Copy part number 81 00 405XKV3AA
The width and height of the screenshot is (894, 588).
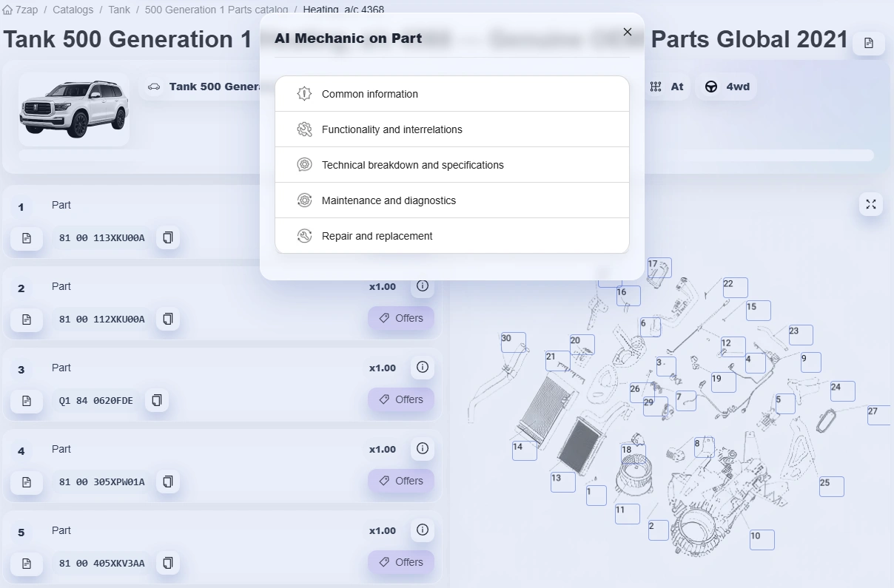(168, 563)
